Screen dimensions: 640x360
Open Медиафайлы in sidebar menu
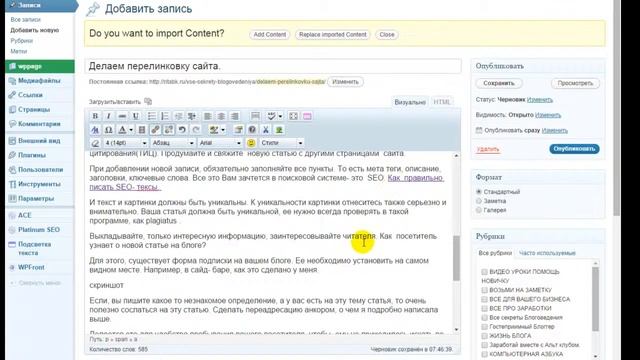point(39,80)
